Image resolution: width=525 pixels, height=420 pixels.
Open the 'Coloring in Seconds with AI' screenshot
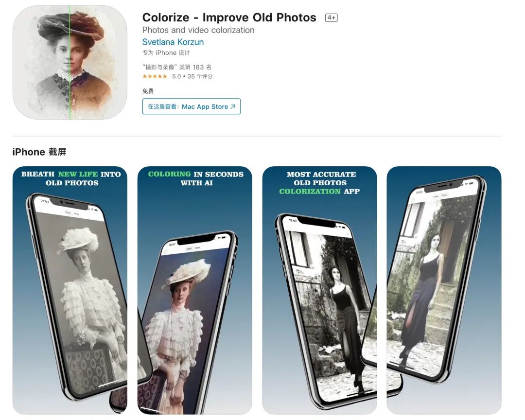194,290
